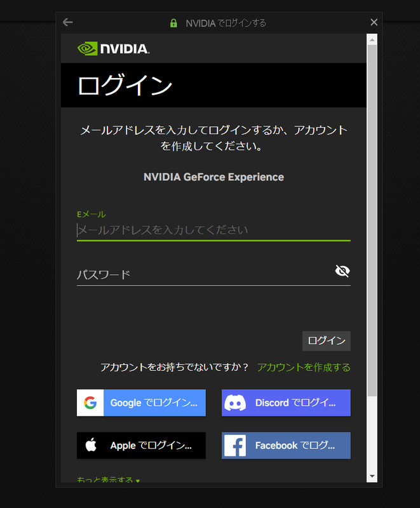The height and width of the screenshot is (508, 420).
Task: Sign in with the Google button
Action: (141, 403)
